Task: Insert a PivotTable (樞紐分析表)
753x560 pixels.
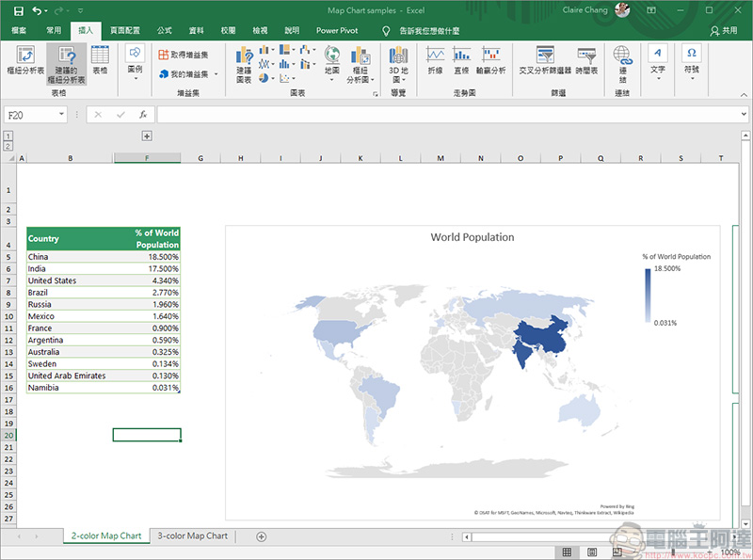Action: click(25, 60)
